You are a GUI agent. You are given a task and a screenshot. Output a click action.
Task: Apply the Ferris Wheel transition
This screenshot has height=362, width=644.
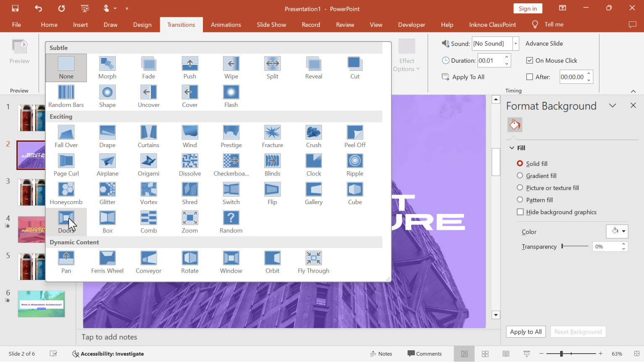coord(107,261)
